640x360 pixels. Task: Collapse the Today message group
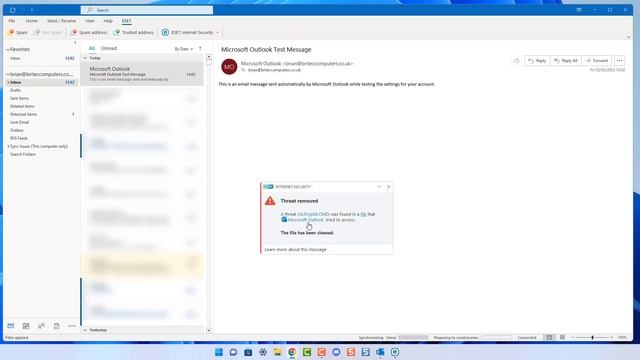(85, 58)
